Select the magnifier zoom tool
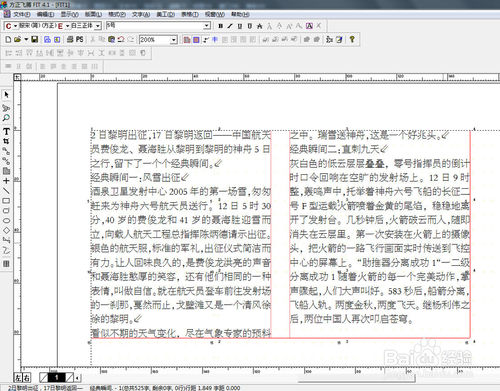 click(x=6, y=118)
